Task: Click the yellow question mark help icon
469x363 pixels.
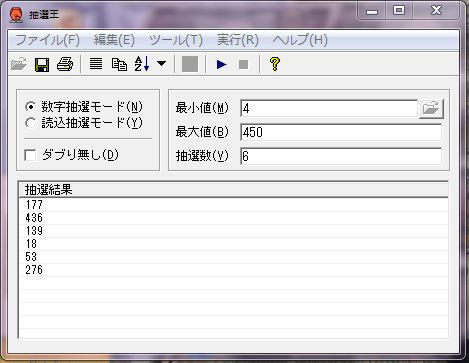Action: coord(275,64)
